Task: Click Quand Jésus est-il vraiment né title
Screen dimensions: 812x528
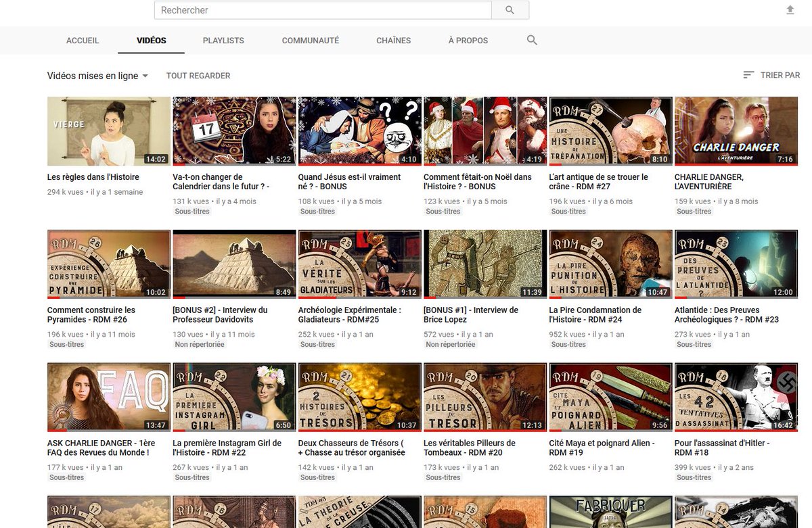Action: click(x=349, y=182)
